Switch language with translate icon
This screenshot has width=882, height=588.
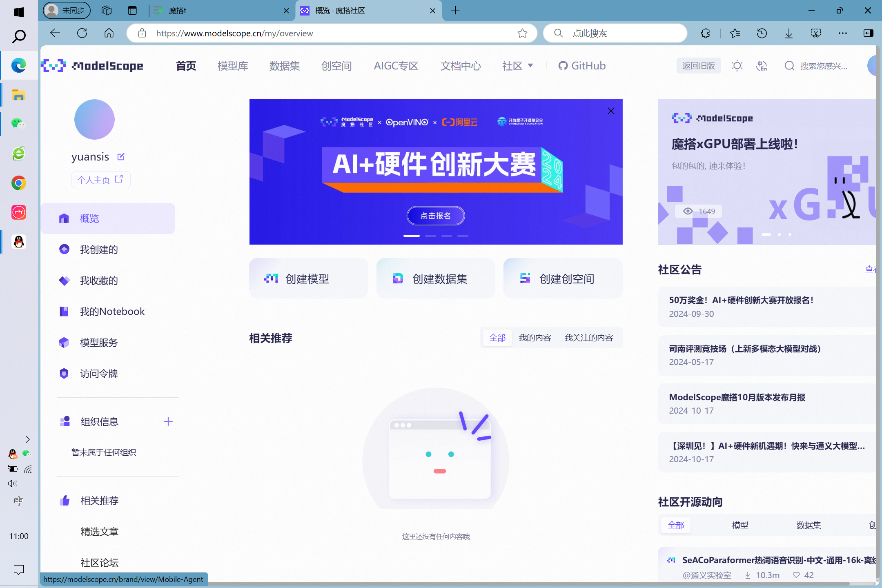tap(762, 66)
